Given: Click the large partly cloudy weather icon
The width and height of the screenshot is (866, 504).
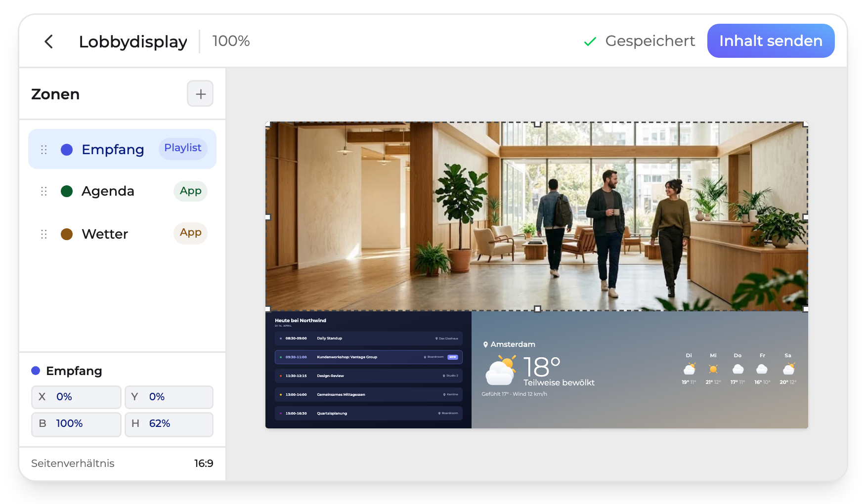Looking at the screenshot, I should pos(500,370).
